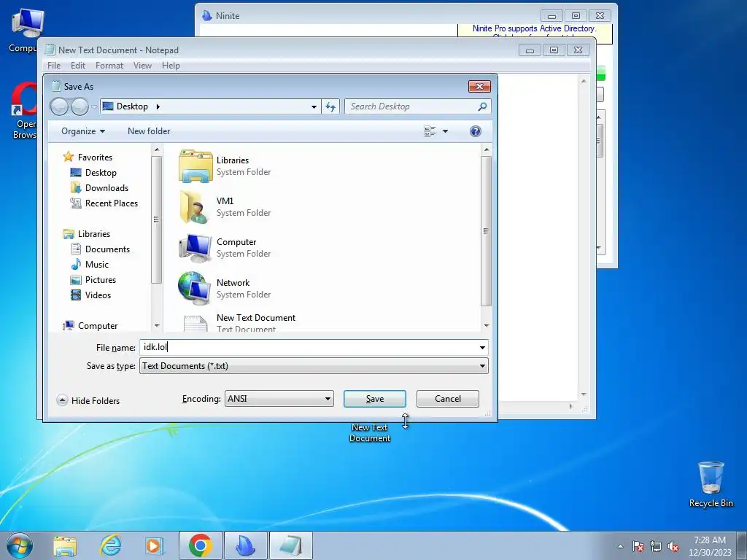The height and width of the screenshot is (560, 747).
Task: Expand the File name dropdown arrow
Action: 482,348
